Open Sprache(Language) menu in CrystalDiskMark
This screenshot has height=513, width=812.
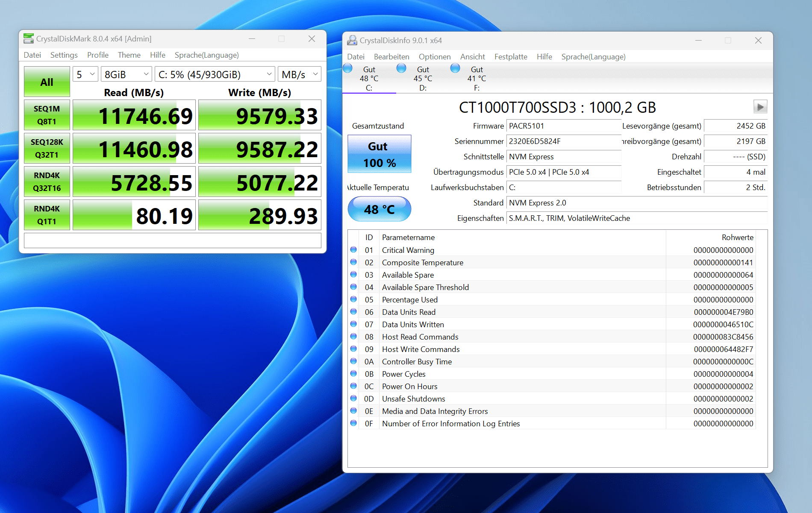coord(207,55)
